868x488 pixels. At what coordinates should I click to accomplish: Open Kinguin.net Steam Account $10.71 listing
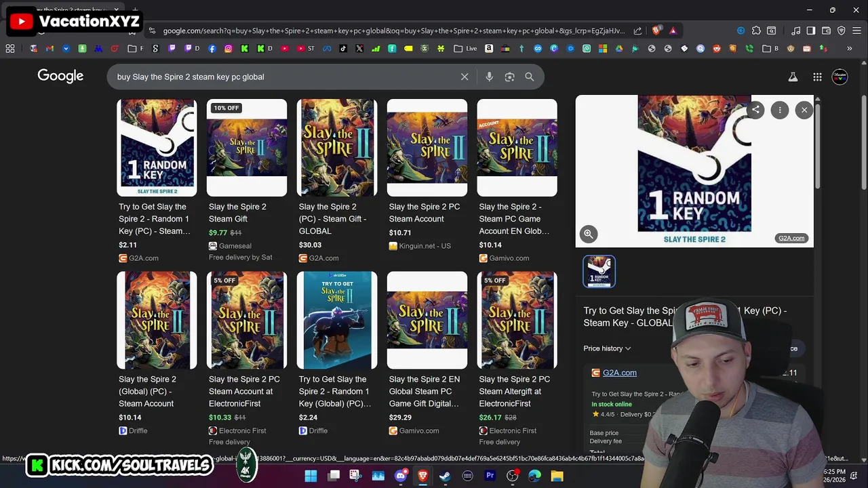[x=427, y=175]
